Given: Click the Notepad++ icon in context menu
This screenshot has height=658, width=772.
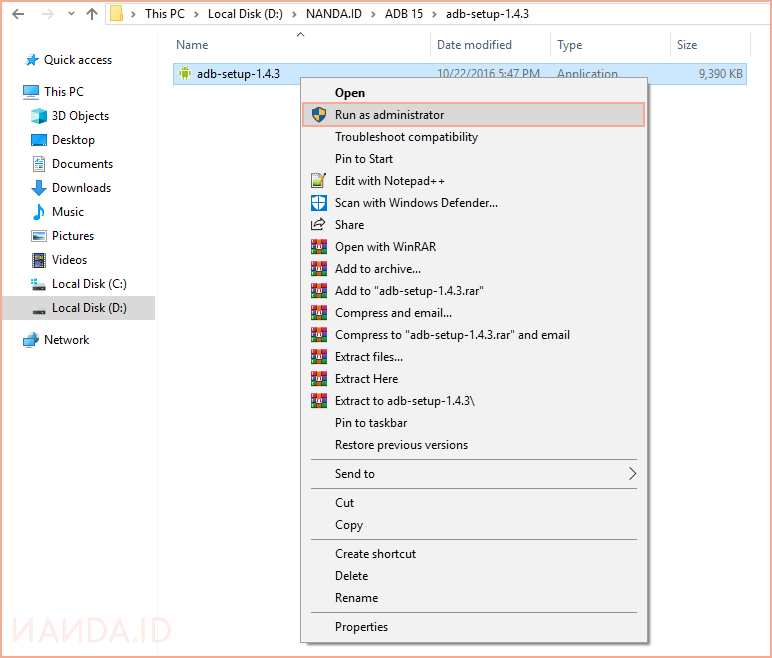Looking at the screenshot, I should (319, 181).
